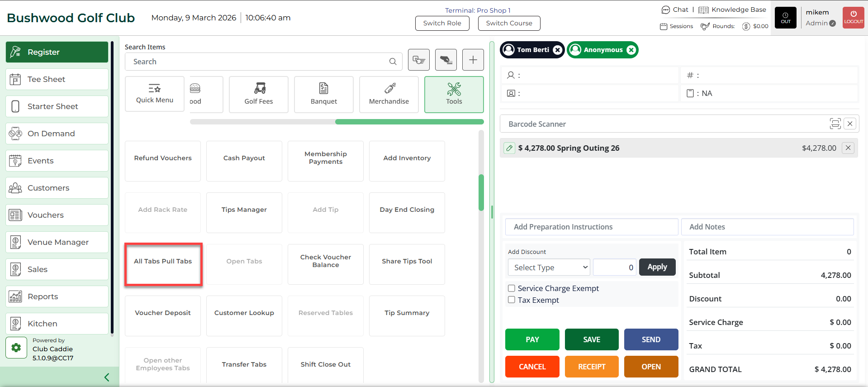Check the Tax Exempt box
The height and width of the screenshot is (387, 868).
(512, 300)
